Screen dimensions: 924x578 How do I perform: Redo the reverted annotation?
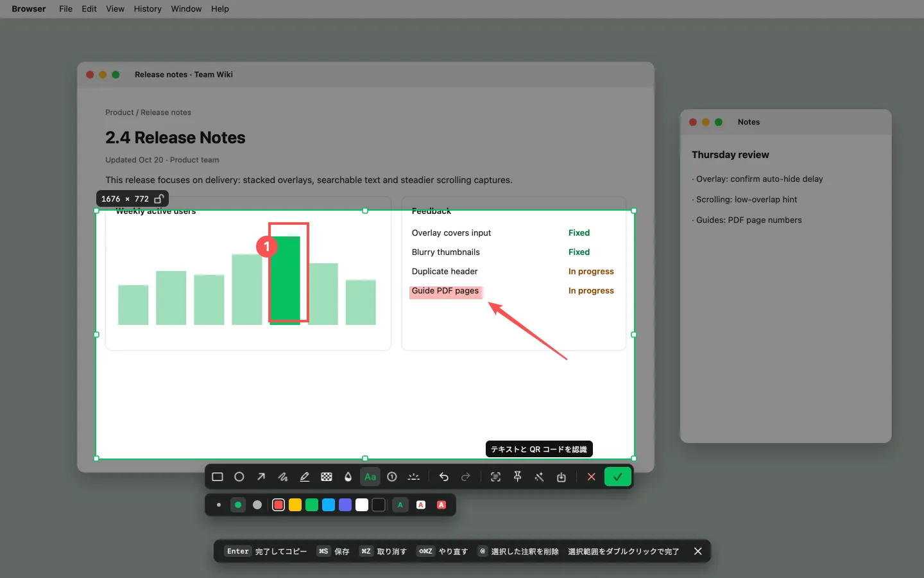[466, 477]
